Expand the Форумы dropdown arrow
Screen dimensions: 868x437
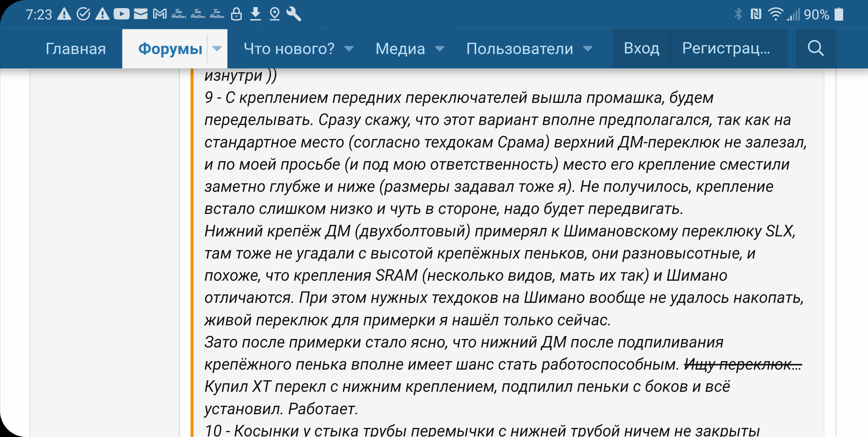click(x=217, y=49)
